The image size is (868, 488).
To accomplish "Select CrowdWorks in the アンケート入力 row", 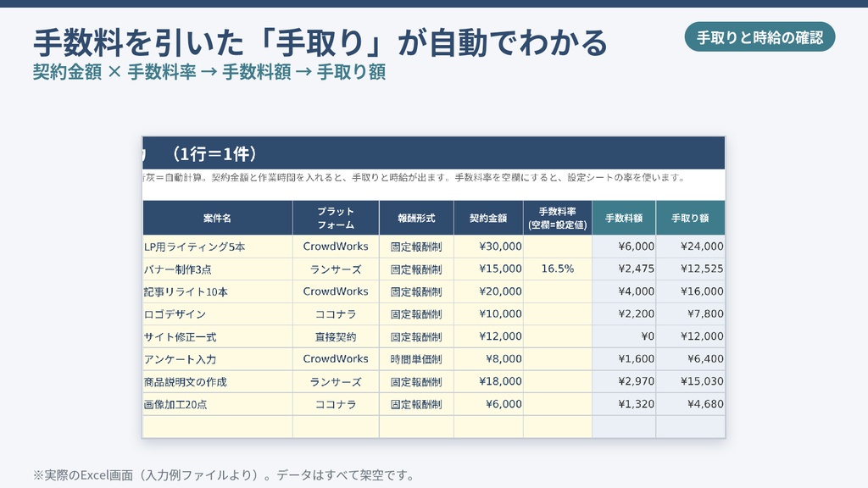I will point(336,359).
